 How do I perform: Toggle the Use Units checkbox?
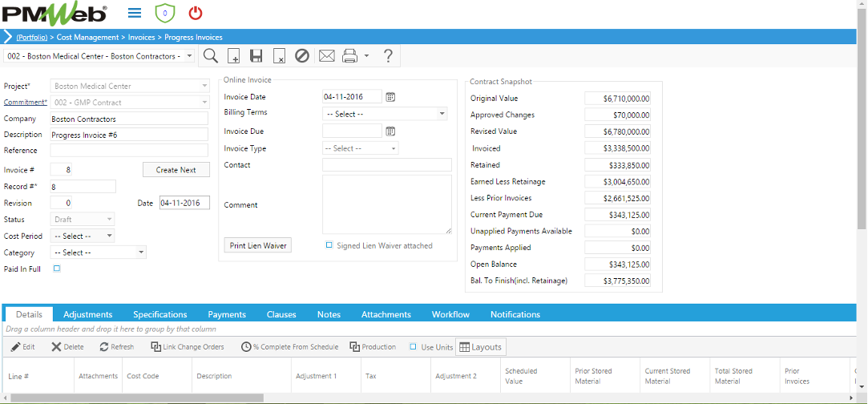(x=413, y=347)
